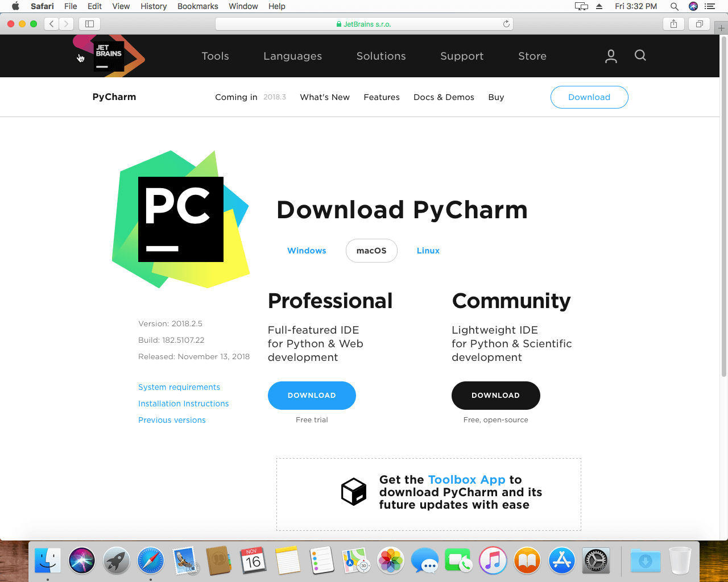Open the Tools navigation menu
The image size is (728, 582).
coord(215,56)
